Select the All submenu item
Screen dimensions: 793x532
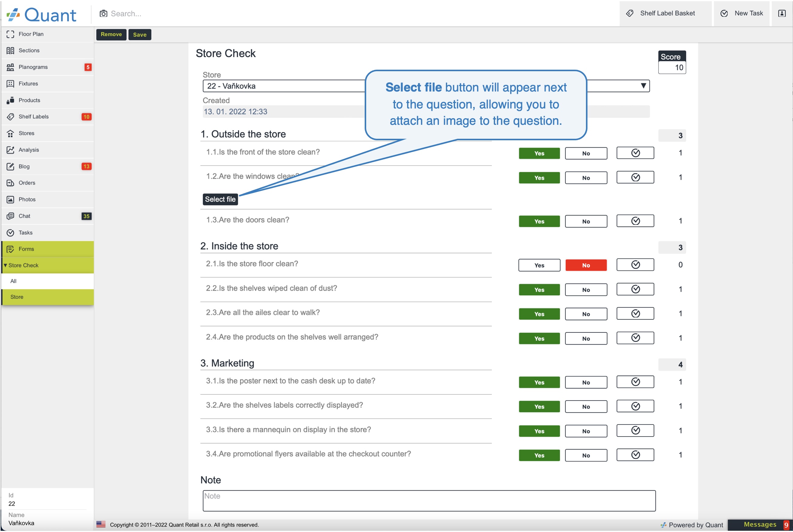pyautogui.click(x=48, y=281)
